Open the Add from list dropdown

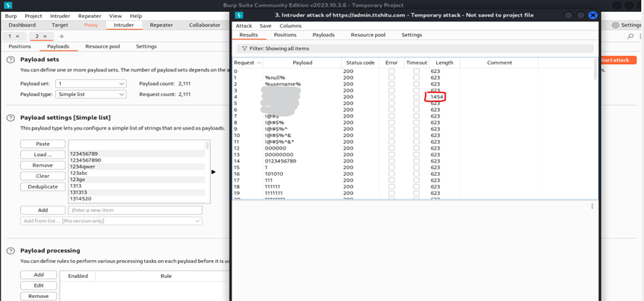pyautogui.click(x=111, y=221)
